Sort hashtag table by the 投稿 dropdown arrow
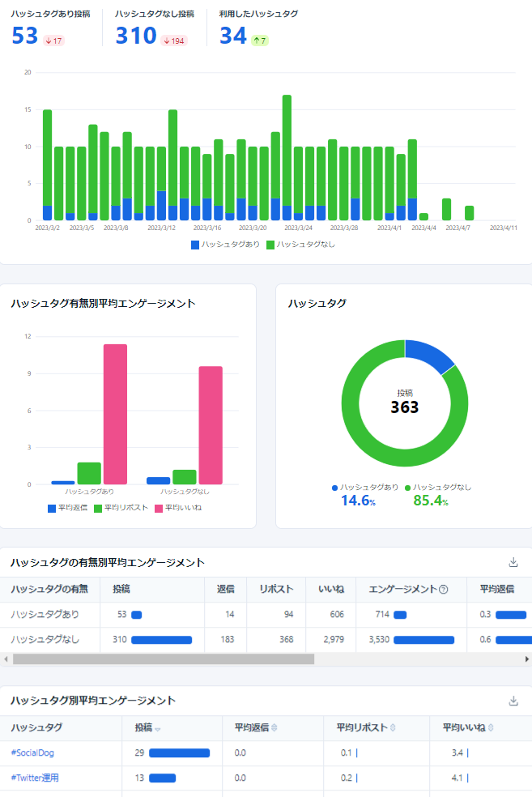Viewport: 532px width, 797px height. click(x=158, y=729)
